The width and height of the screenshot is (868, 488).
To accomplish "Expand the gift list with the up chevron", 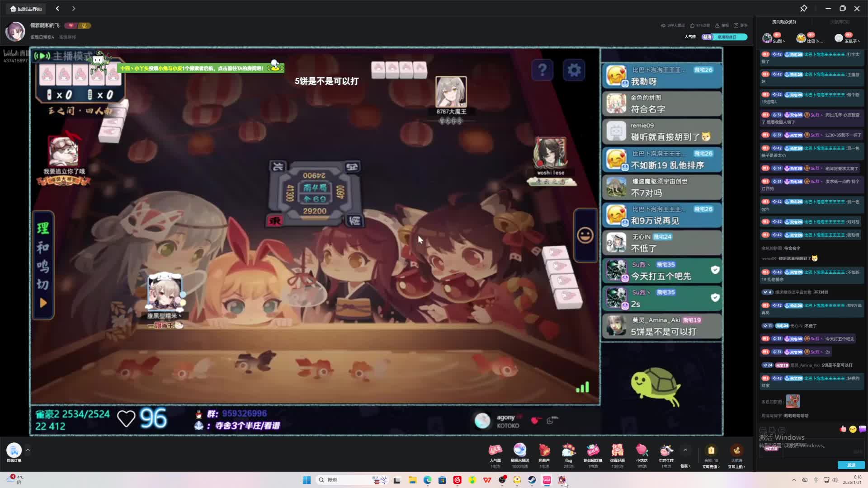I will click(x=685, y=450).
